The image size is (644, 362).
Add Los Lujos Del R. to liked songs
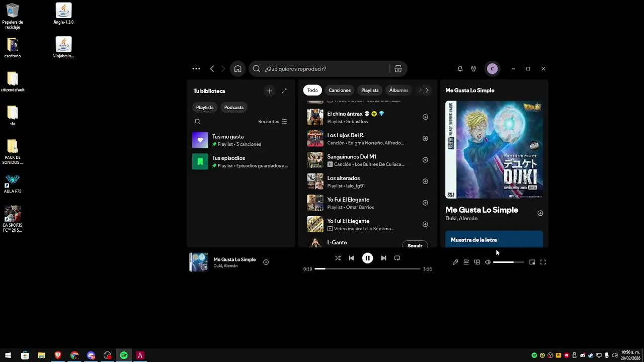[425, 138]
